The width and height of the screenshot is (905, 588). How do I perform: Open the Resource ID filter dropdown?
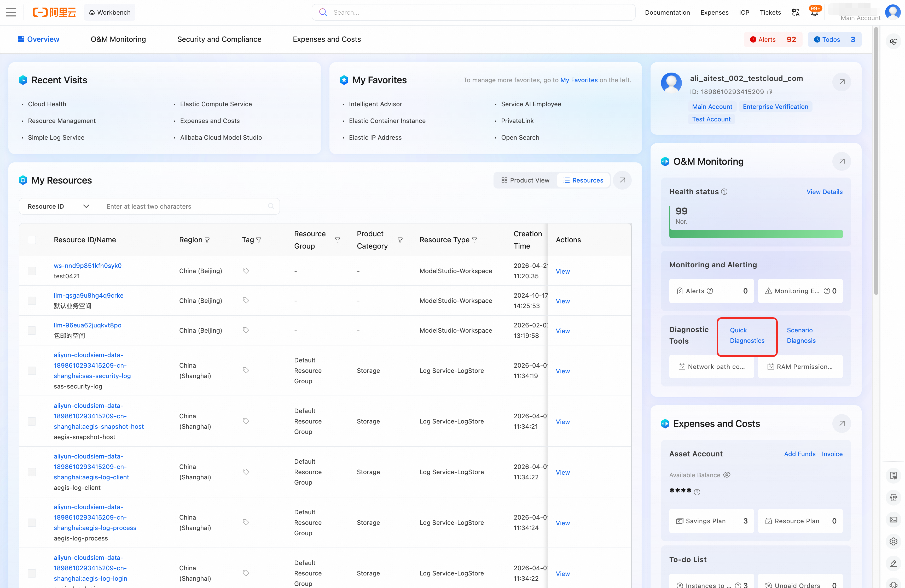click(59, 206)
